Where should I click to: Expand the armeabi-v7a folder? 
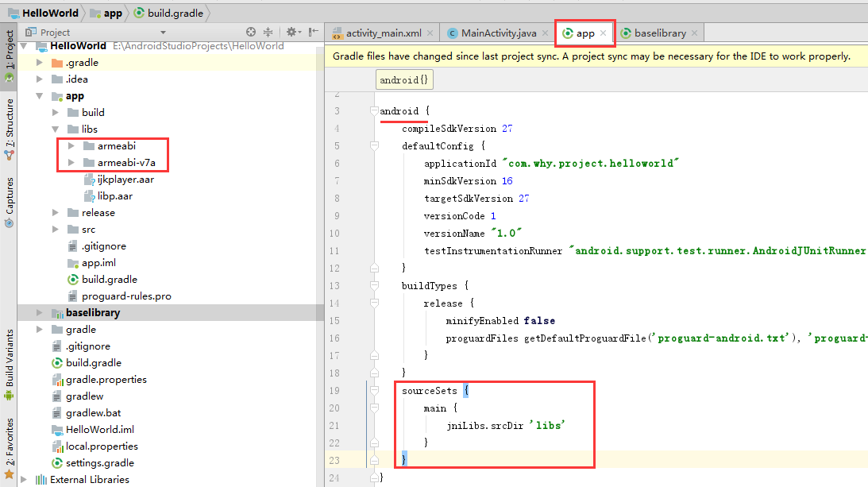pyautogui.click(x=71, y=162)
